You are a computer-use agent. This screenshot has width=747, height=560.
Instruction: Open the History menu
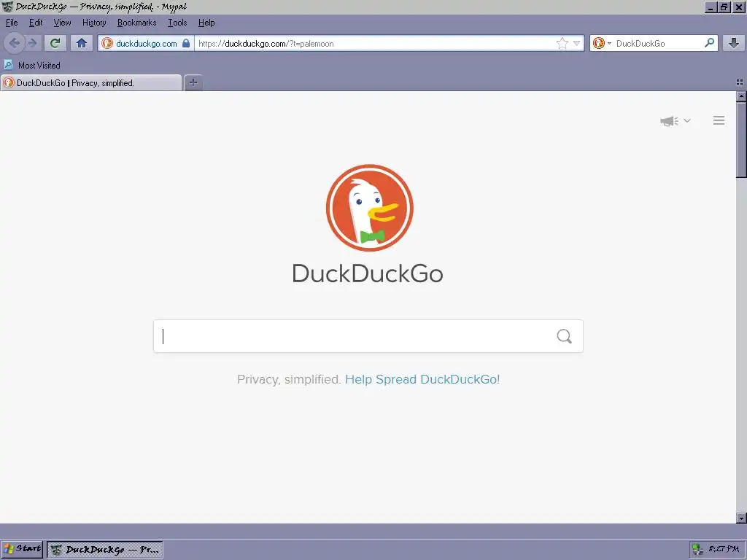click(x=94, y=23)
